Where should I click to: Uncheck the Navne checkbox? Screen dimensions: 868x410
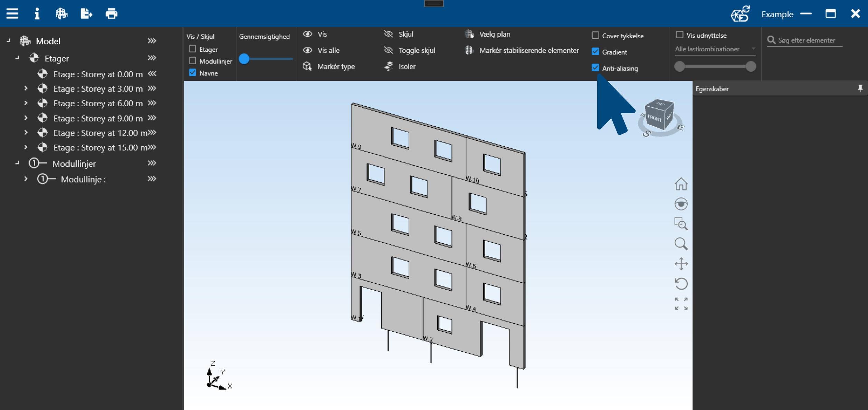192,73
